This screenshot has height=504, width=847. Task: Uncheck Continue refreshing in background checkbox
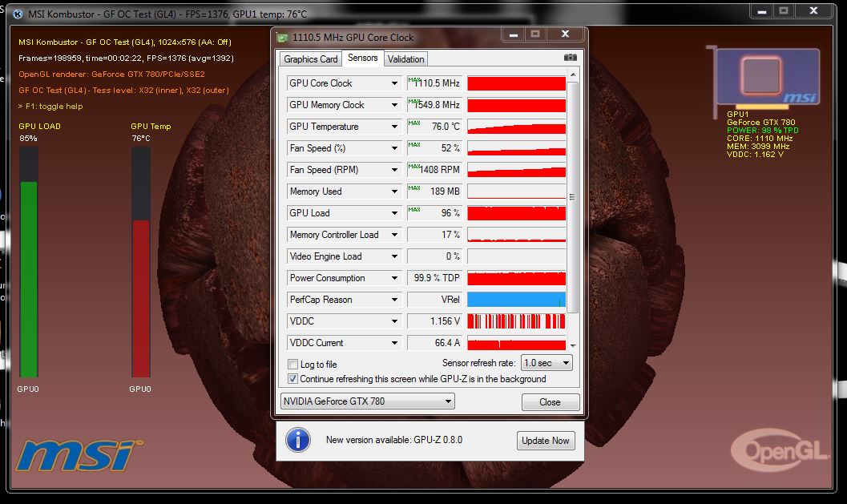click(x=292, y=379)
